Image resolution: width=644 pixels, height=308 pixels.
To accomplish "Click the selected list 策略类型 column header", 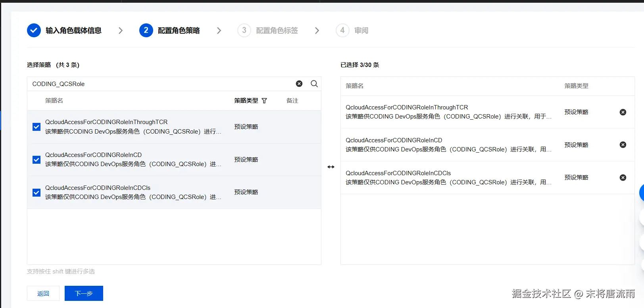I will coord(577,86).
